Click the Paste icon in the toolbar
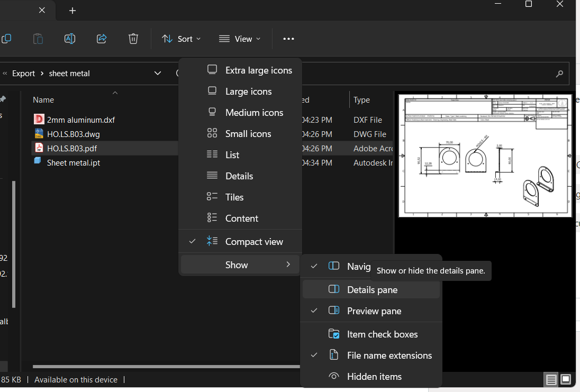Image resolution: width=580 pixels, height=392 pixels. click(38, 39)
